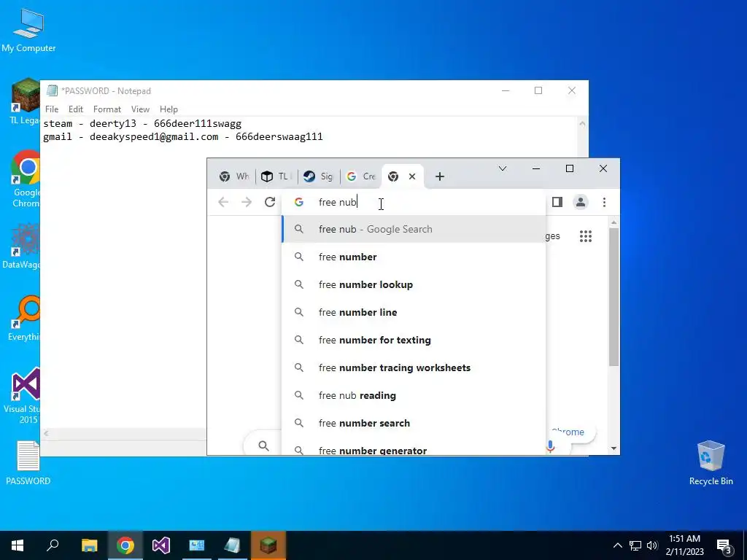The width and height of the screenshot is (747, 560).
Task: Click Notepad vertical scrollbar up arrow
Action: tap(582, 124)
